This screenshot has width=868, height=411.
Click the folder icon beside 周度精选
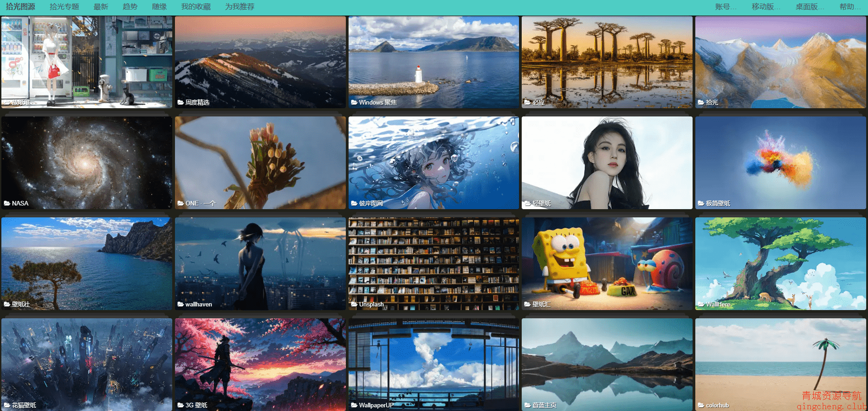180,102
